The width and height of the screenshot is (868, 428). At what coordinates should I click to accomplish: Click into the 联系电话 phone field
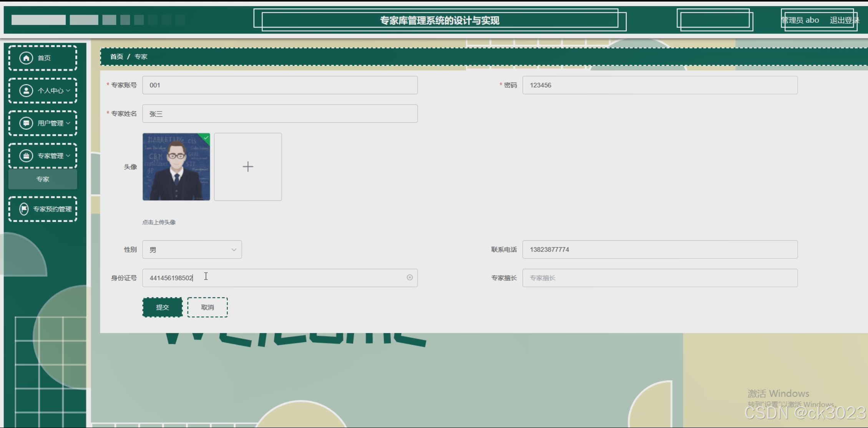(x=659, y=250)
